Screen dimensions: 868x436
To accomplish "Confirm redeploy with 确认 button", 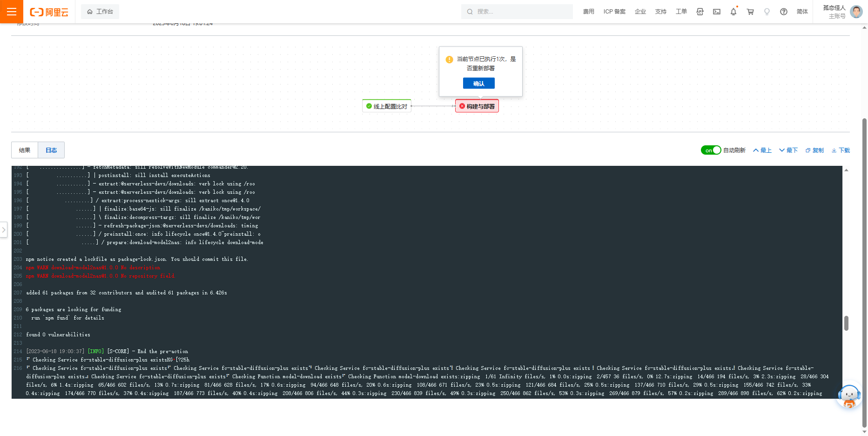I will [x=479, y=83].
